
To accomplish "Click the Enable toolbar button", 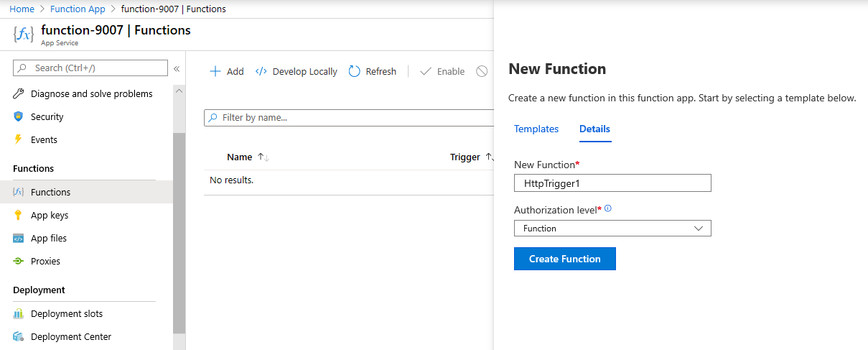I will tap(442, 71).
